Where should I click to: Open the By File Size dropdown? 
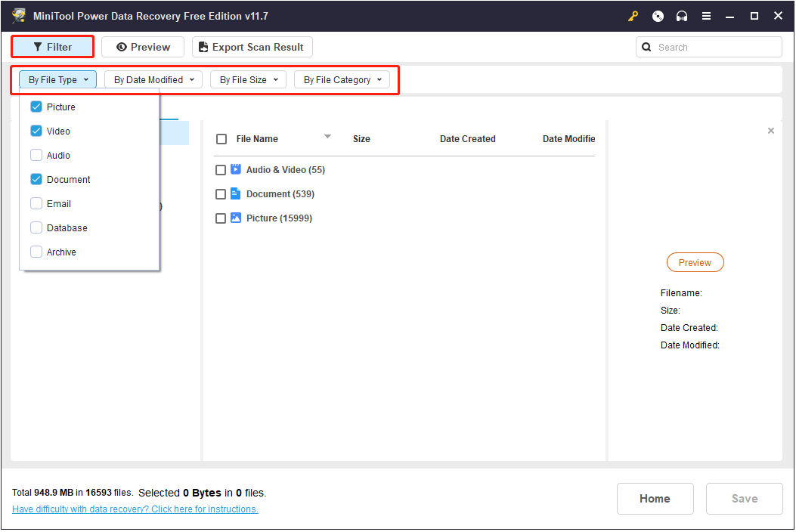point(248,79)
